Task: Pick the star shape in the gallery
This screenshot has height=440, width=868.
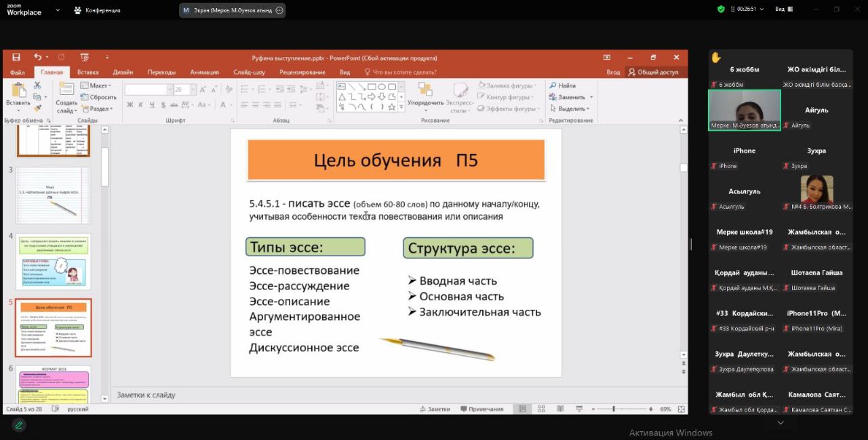Action: click(392, 107)
